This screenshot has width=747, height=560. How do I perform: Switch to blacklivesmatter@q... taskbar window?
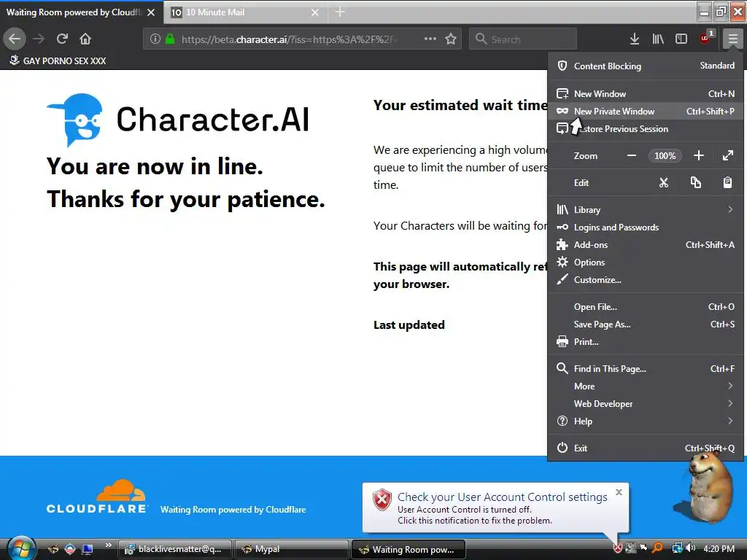click(x=174, y=549)
